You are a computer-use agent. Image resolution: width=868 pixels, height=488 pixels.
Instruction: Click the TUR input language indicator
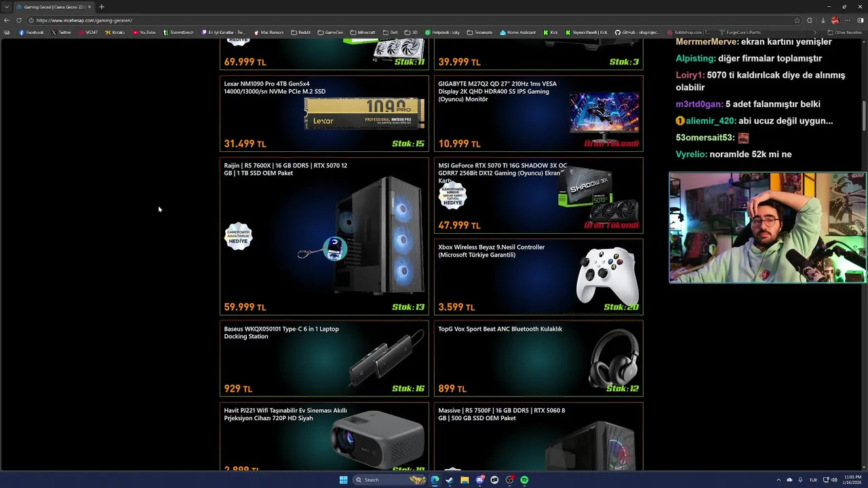tap(813, 480)
